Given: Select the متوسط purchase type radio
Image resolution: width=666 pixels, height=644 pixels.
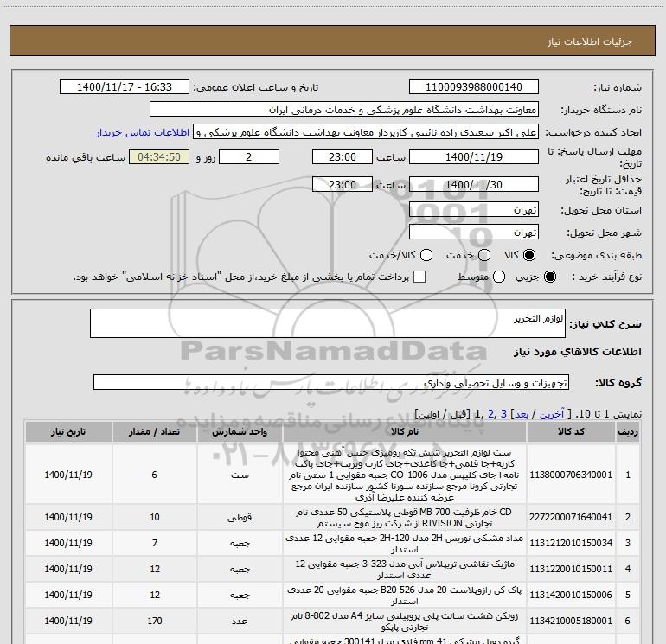Looking at the screenshot, I should (499, 277).
